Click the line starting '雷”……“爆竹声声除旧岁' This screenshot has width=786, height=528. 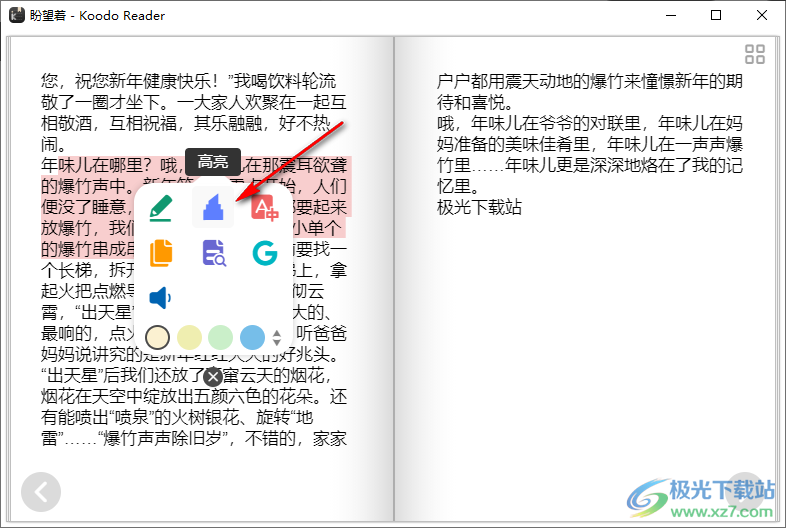(x=194, y=438)
